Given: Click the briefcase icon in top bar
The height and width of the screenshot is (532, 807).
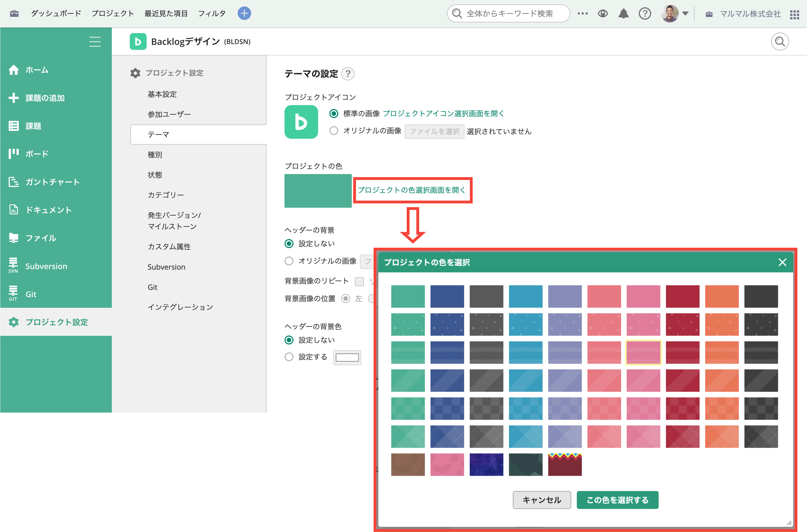Looking at the screenshot, I should pos(14,13).
